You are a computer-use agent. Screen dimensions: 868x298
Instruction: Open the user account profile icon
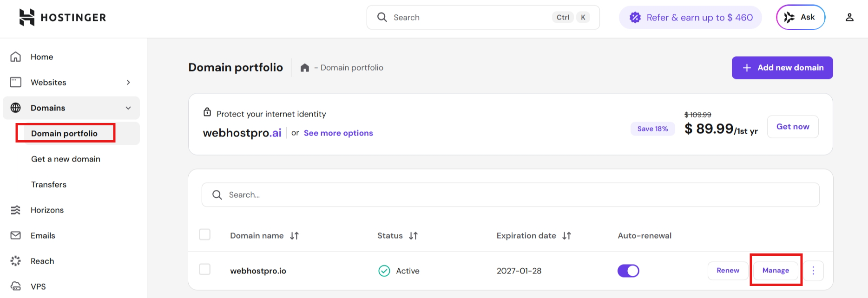point(849,17)
